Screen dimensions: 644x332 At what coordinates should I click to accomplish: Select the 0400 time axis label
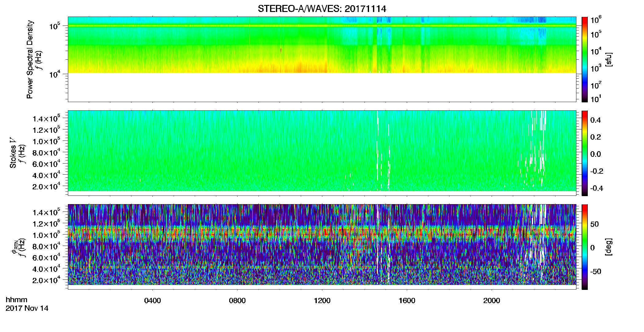click(152, 301)
